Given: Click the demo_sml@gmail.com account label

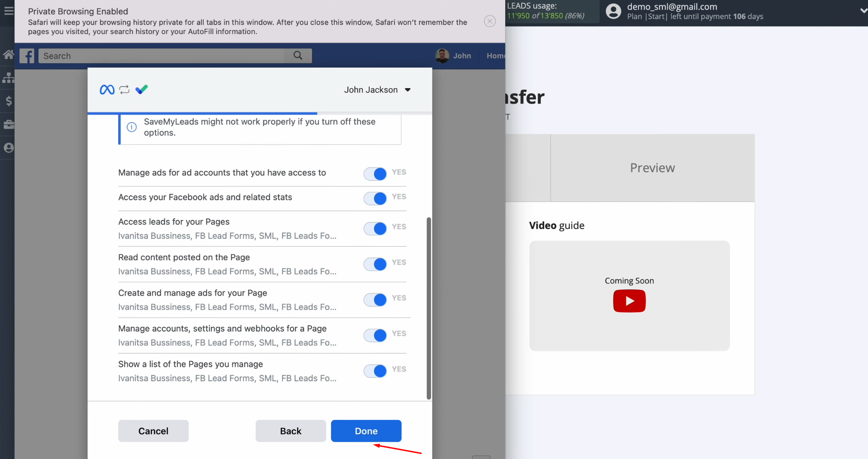Looking at the screenshot, I should click(x=672, y=6).
